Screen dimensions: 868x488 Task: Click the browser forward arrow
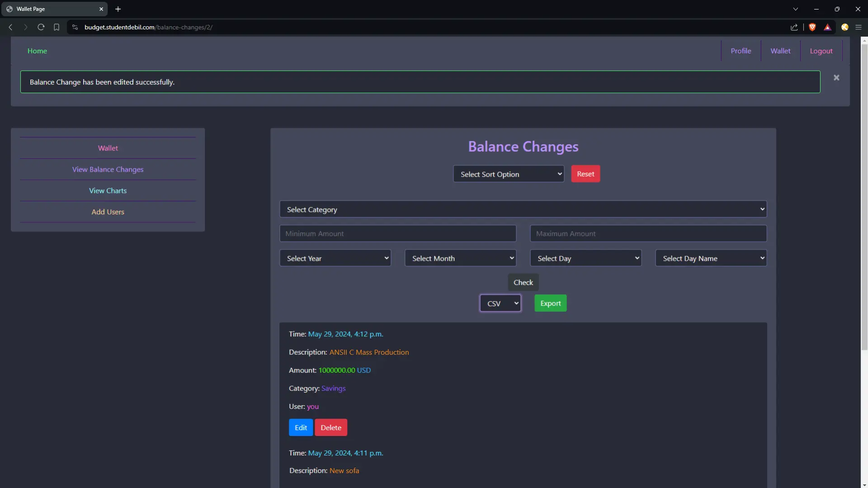(25, 27)
